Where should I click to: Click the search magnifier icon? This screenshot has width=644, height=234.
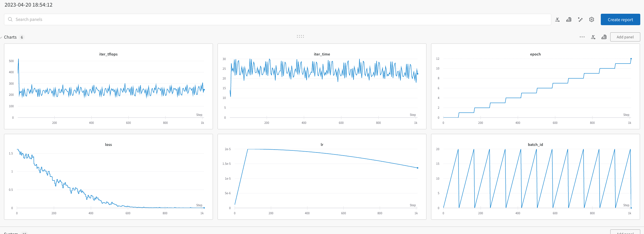pyautogui.click(x=10, y=19)
